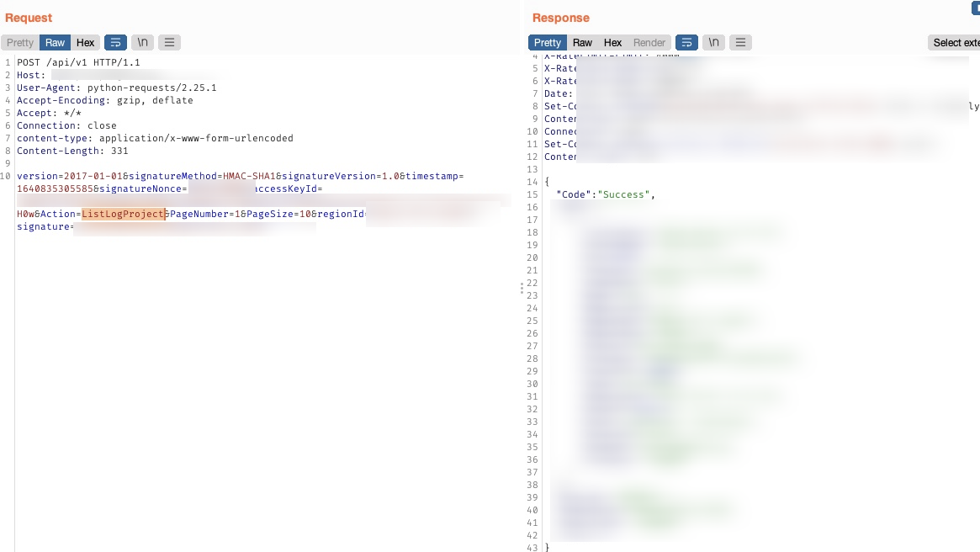
Task: Open Request panel hamburger options menu
Action: [x=169, y=43]
